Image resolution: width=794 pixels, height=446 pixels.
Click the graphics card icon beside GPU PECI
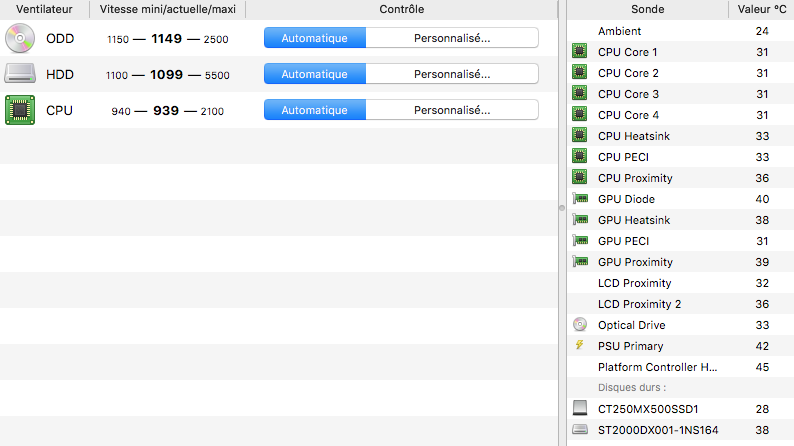click(580, 240)
